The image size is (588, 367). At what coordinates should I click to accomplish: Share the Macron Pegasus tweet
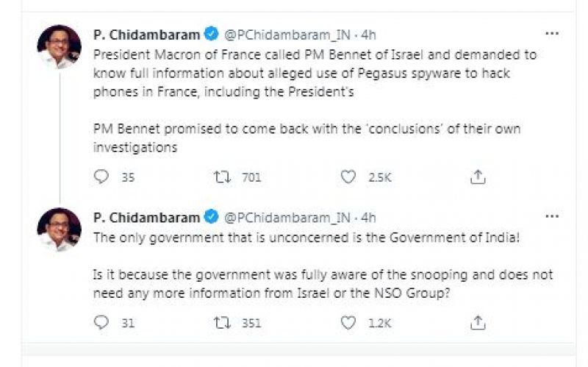pyautogui.click(x=477, y=177)
